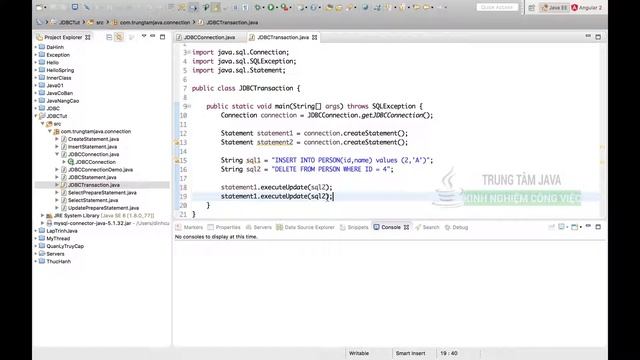The width and height of the screenshot is (640, 360).
Task: Select InsertStatement.java in Project Explorer
Action: click(92, 147)
